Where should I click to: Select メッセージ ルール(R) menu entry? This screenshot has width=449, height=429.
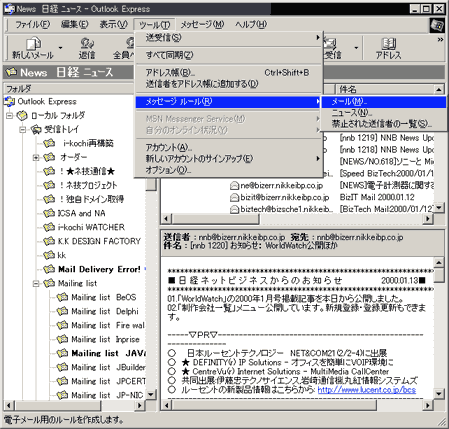pos(228,101)
